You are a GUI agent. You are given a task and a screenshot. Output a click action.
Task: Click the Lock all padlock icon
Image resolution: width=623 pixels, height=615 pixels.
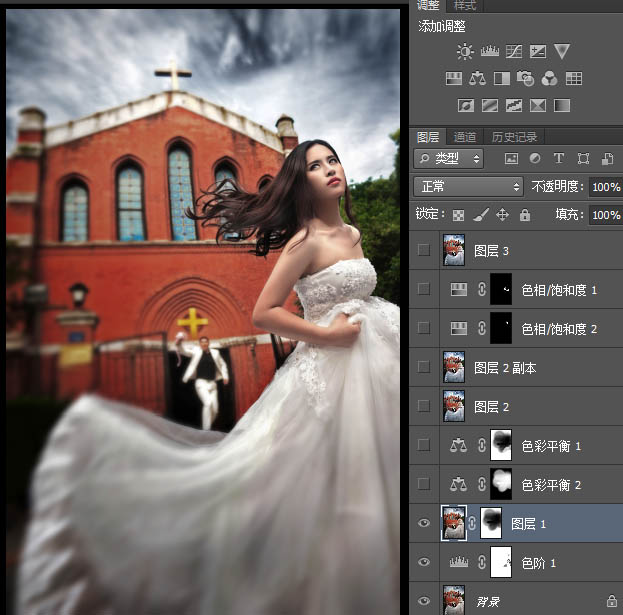point(524,215)
